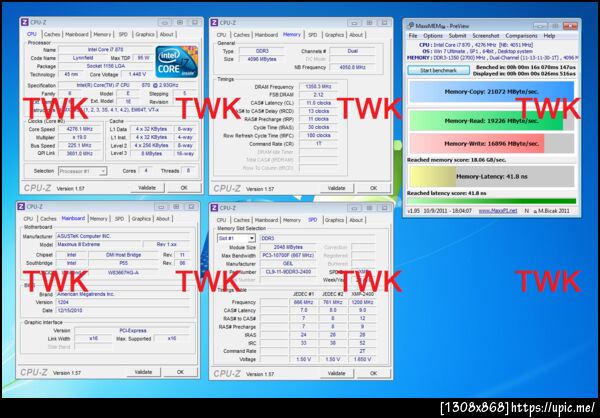This screenshot has height=418, width=600.
Task: Switch to Graphics tab in the Processor CPU-Z window
Action: pyautogui.click(x=145, y=34)
